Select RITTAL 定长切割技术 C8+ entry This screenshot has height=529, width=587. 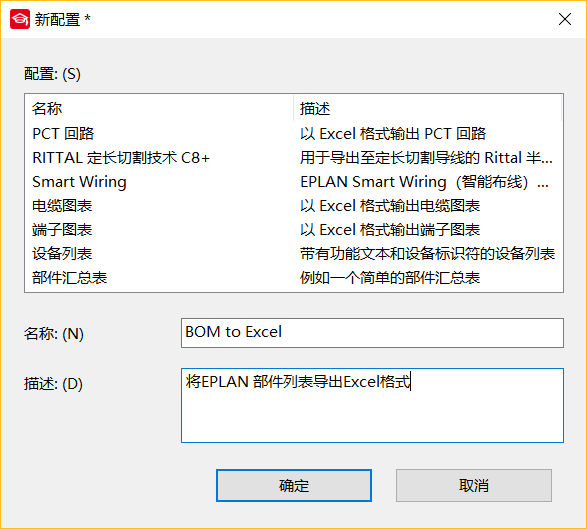pos(294,158)
